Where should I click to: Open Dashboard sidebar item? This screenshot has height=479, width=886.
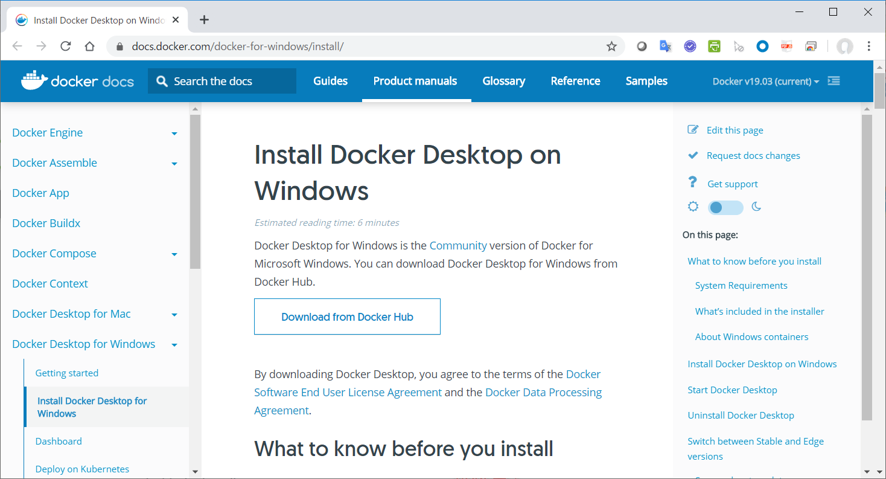(x=58, y=441)
